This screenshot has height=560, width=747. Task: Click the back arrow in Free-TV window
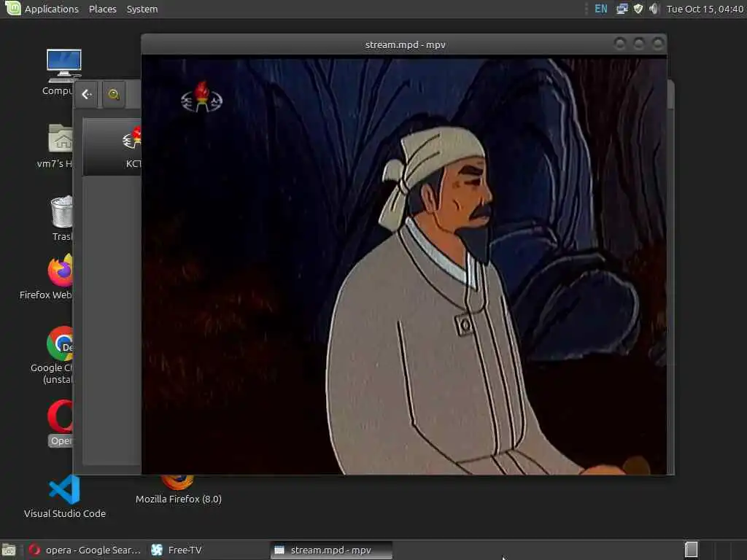tap(87, 94)
